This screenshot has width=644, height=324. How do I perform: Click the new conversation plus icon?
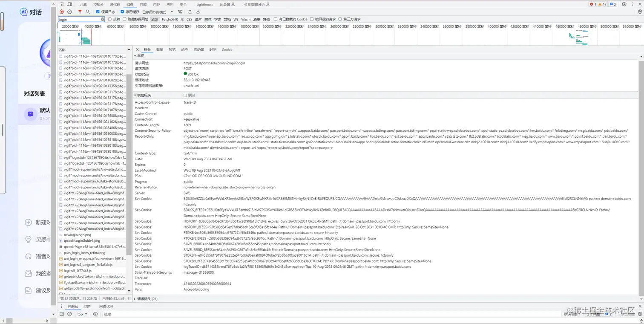point(28,222)
